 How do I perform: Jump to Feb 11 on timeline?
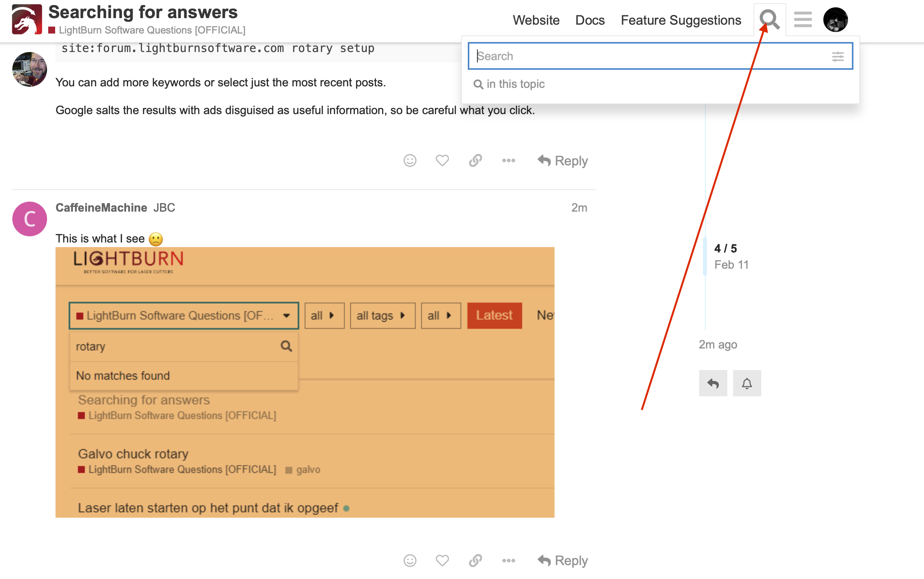[x=732, y=265]
